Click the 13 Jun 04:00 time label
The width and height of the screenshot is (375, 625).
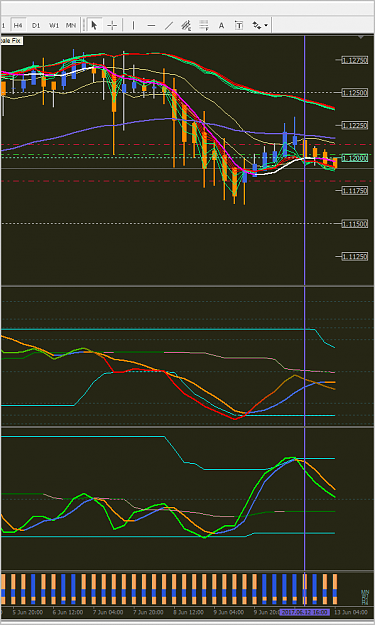351,612
